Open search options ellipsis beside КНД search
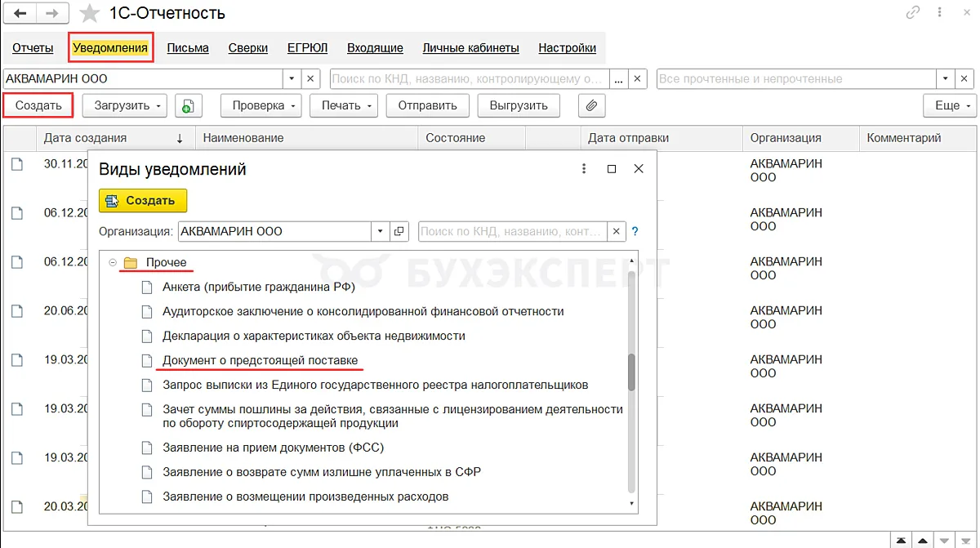 coord(619,79)
